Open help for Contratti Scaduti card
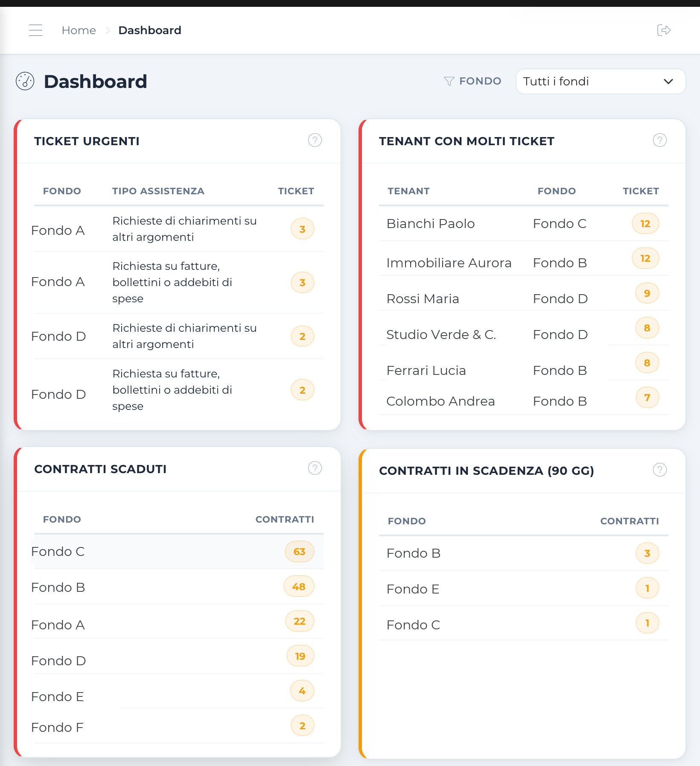The width and height of the screenshot is (700, 766). (x=315, y=468)
